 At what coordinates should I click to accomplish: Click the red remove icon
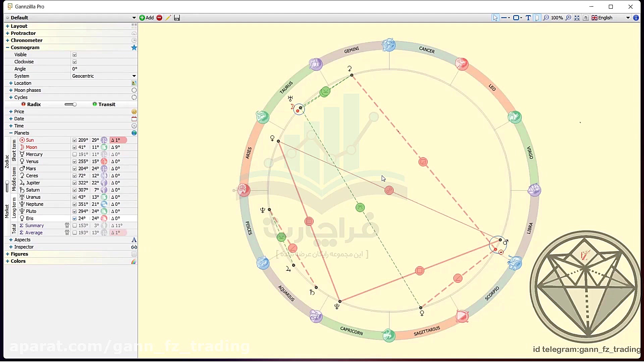159,18
